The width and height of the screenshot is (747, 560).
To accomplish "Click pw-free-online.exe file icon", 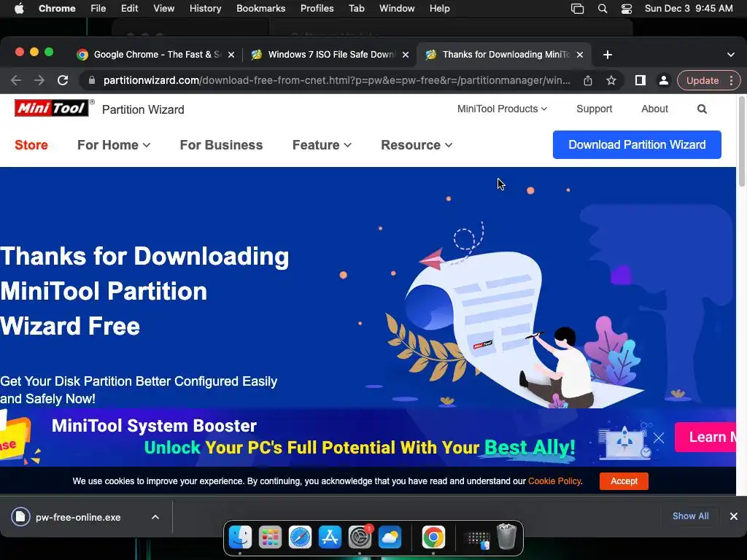I will pyautogui.click(x=20, y=517).
